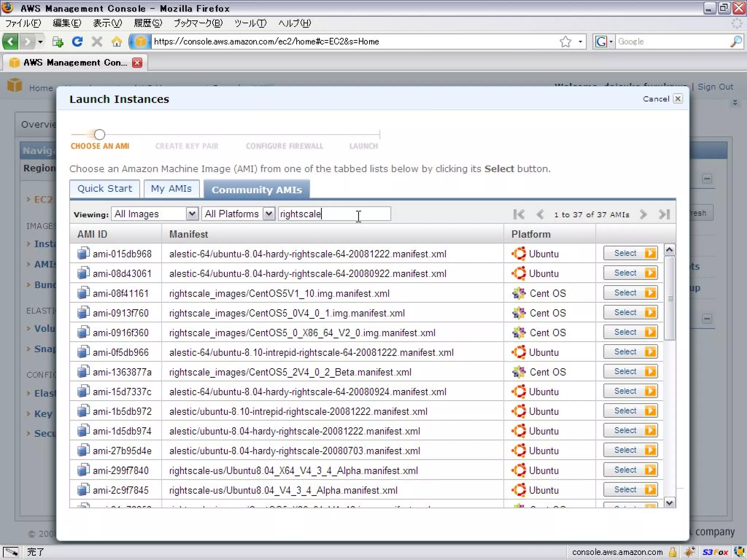
Task: Click AMI icon beside ami-08f41161
Action: tap(83, 292)
